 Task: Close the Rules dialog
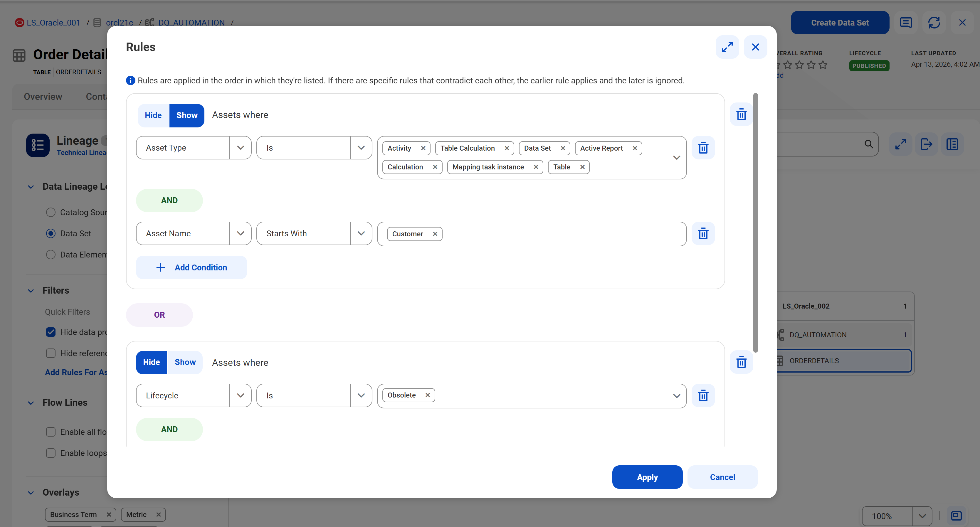click(755, 47)
